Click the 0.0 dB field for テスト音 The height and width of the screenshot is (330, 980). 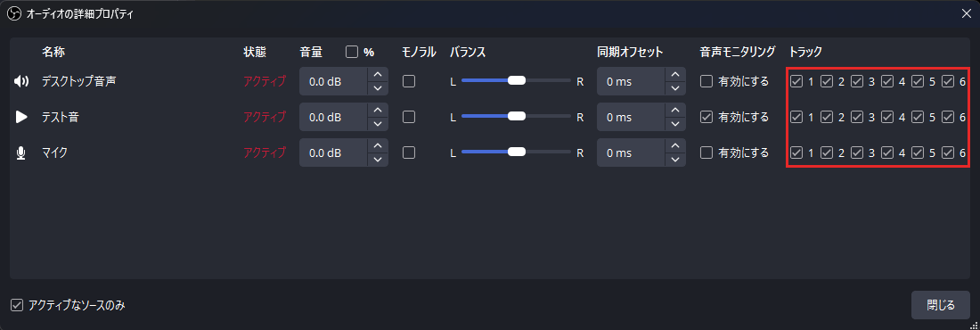click(333, 117)
